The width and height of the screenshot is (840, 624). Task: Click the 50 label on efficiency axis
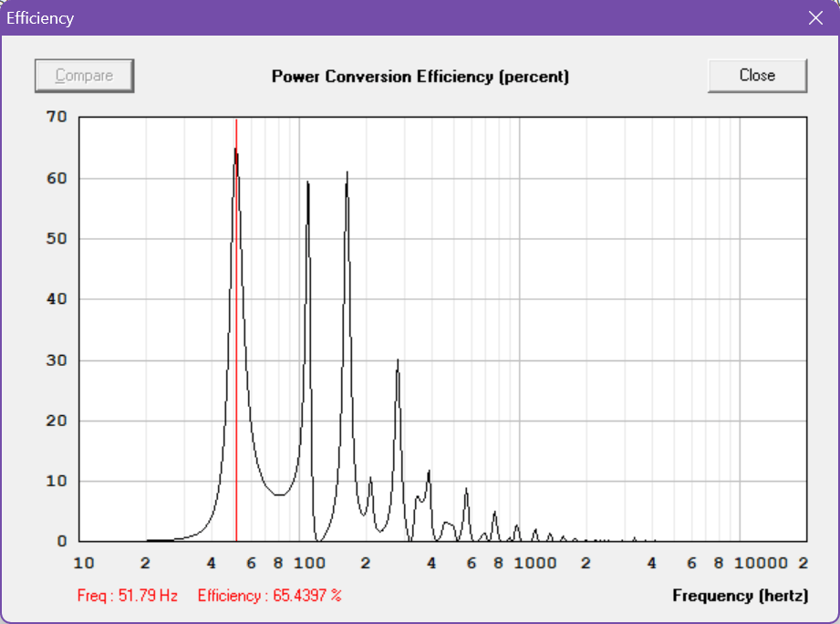57,238
